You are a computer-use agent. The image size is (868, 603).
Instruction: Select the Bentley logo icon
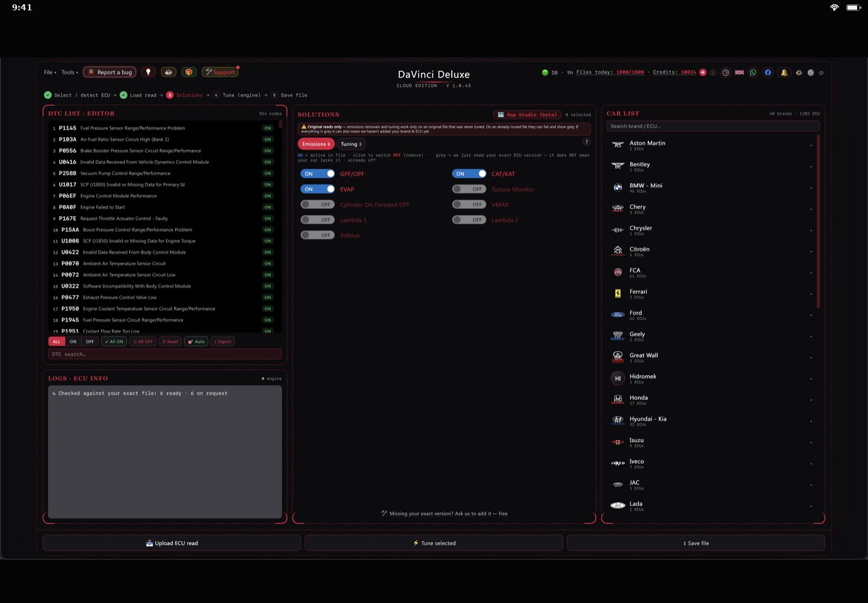click(618, 166)
